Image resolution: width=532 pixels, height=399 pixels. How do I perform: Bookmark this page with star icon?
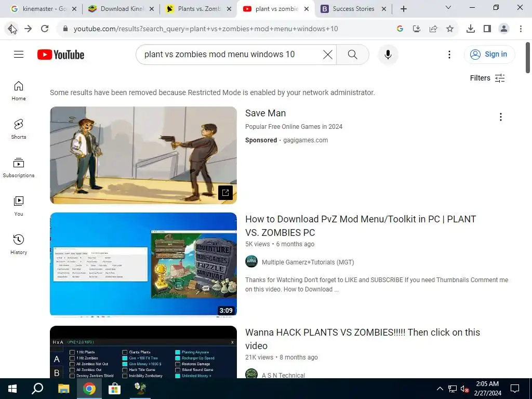pyautogui.click(x=450, y=29)
